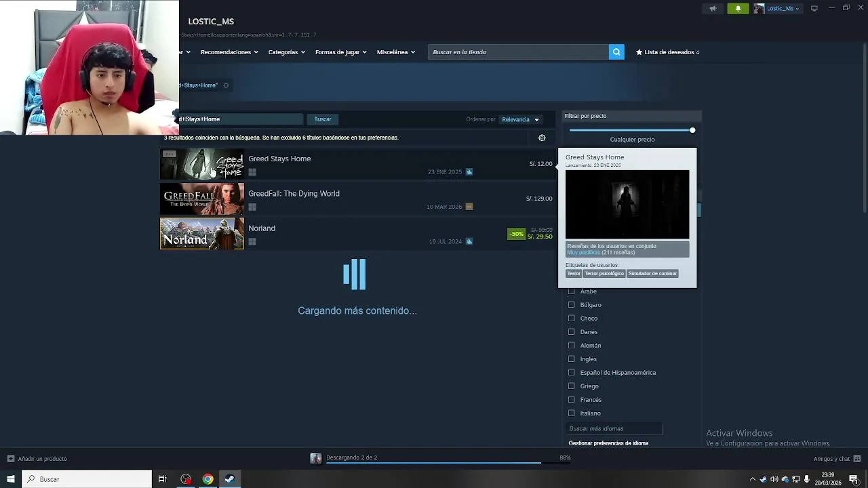Click mixed review icon beside 10 MAR 2026
Image resolution: width=868 pixels, height=488 pixels.
[x=469, y=207]
